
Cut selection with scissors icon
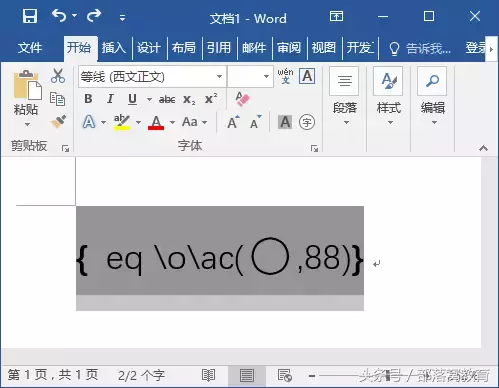pyautogui.click(x=58, y=76)
